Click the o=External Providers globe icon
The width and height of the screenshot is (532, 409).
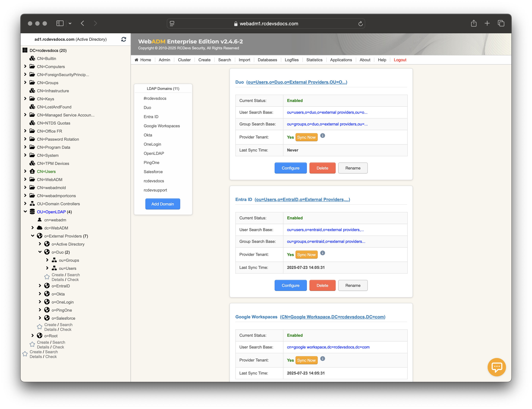[39, 236]
